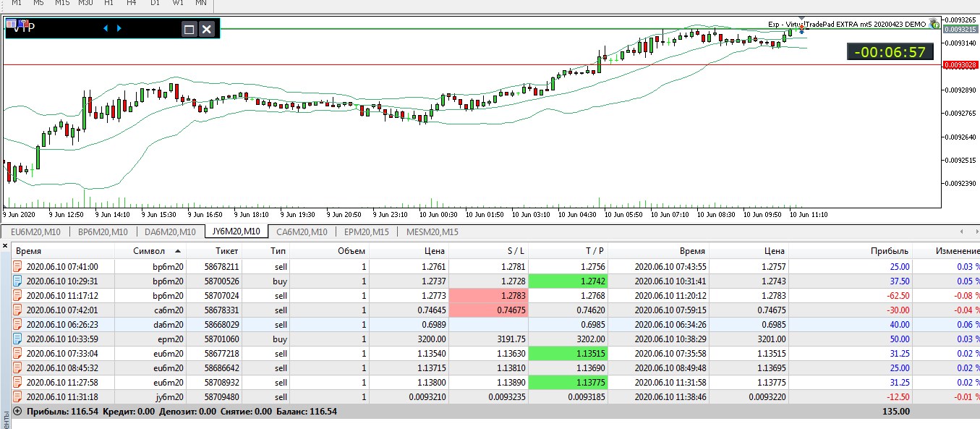Image resolution: width=980 pixels, height=429 pixels.
Task: Click the trade icon for ticket 58678211
Action: click(17, 266)
